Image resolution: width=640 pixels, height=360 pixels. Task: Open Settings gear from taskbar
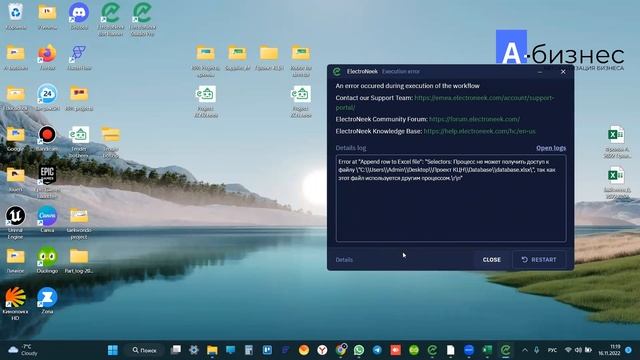[194, 350]
